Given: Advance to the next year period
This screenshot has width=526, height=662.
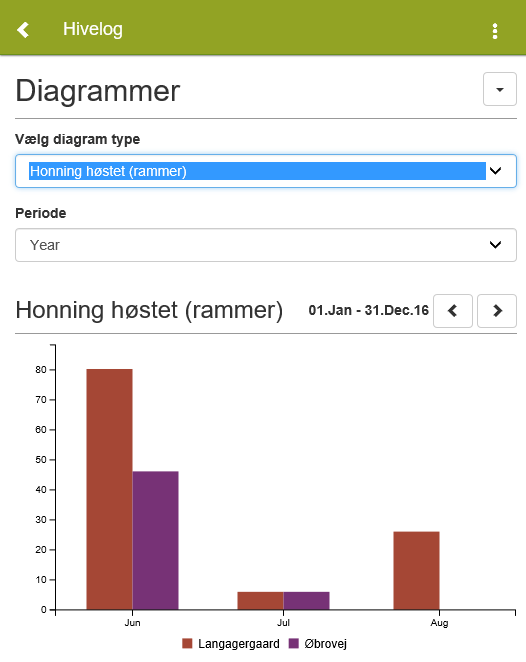Looking at the screenshot, I should pos(497,311).
